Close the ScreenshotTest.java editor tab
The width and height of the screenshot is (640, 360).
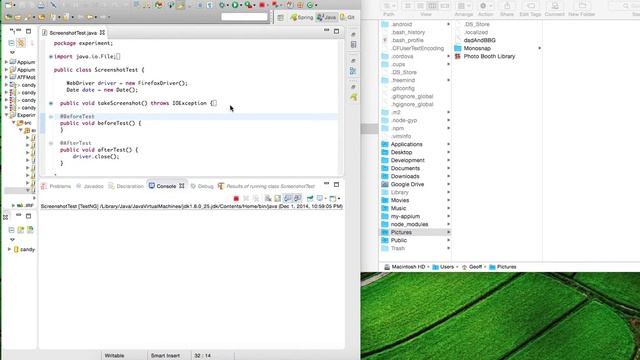tap(102, 32)
